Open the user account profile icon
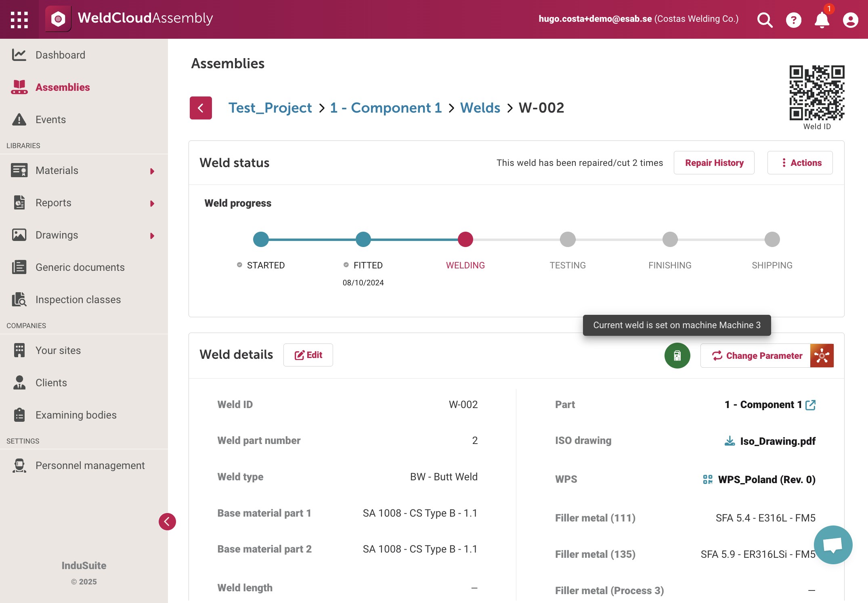868x603 pixels. click(850, 19)
